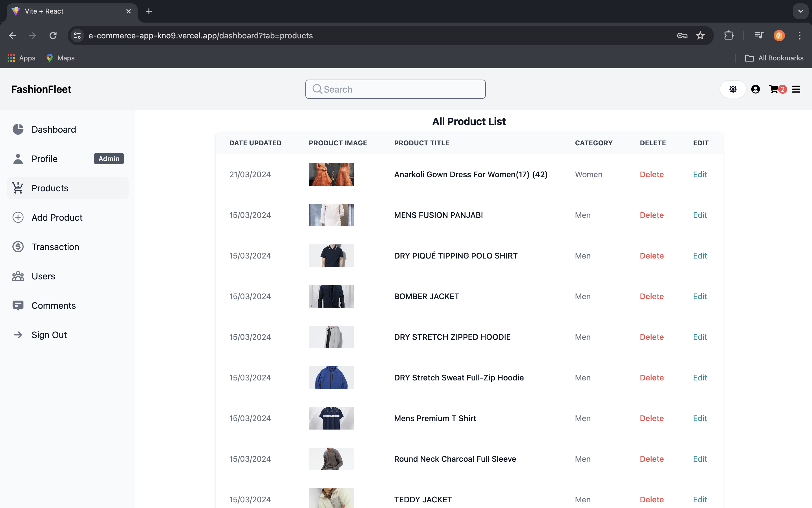Edit DRY STRETCH ZIPPED HOODIE

tap(700, 337)
